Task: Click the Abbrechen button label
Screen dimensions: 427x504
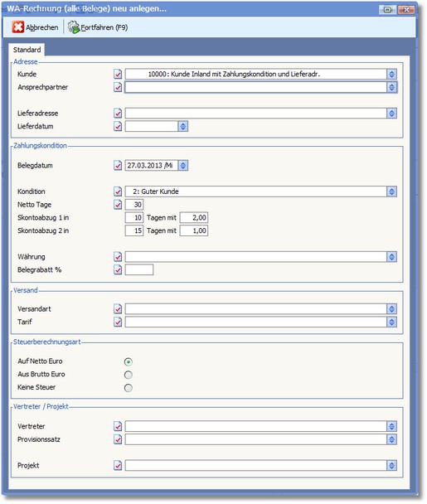Action: click(x=42, y=27)
